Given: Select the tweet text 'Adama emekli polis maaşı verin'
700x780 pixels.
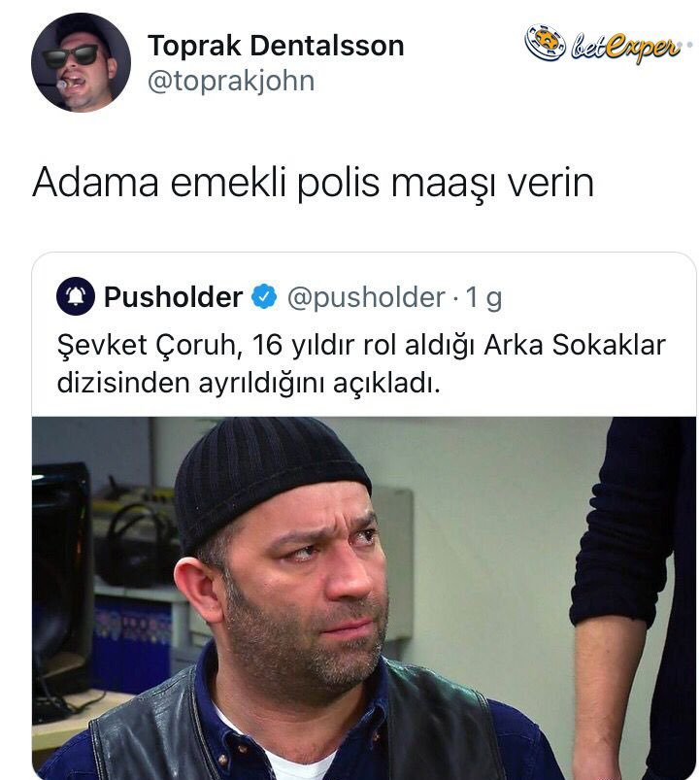Looking at the screenshot, I should click(x=314, y=183).
